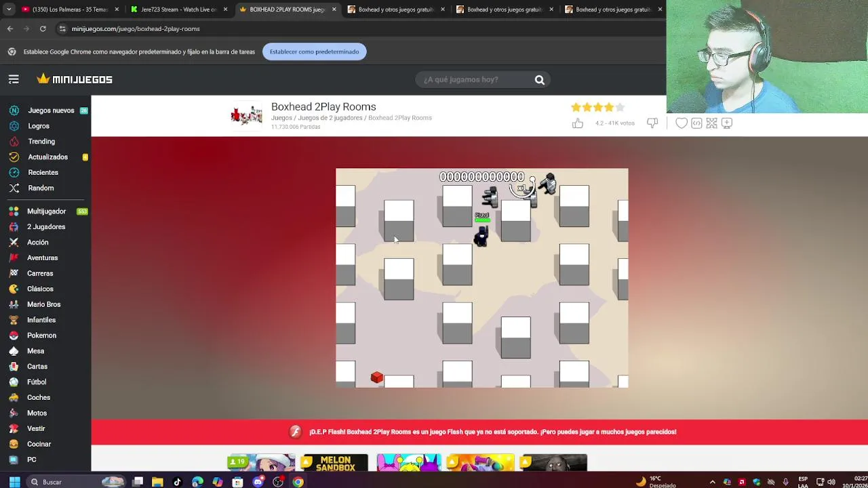Image resolution: width=868 pixels, height=488 pixels.
Task: Open the PC category
Action: 32,460
